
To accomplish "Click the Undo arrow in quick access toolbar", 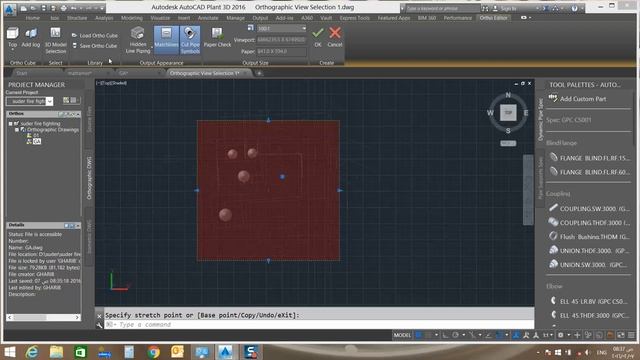I will click(x=74, y=8).
